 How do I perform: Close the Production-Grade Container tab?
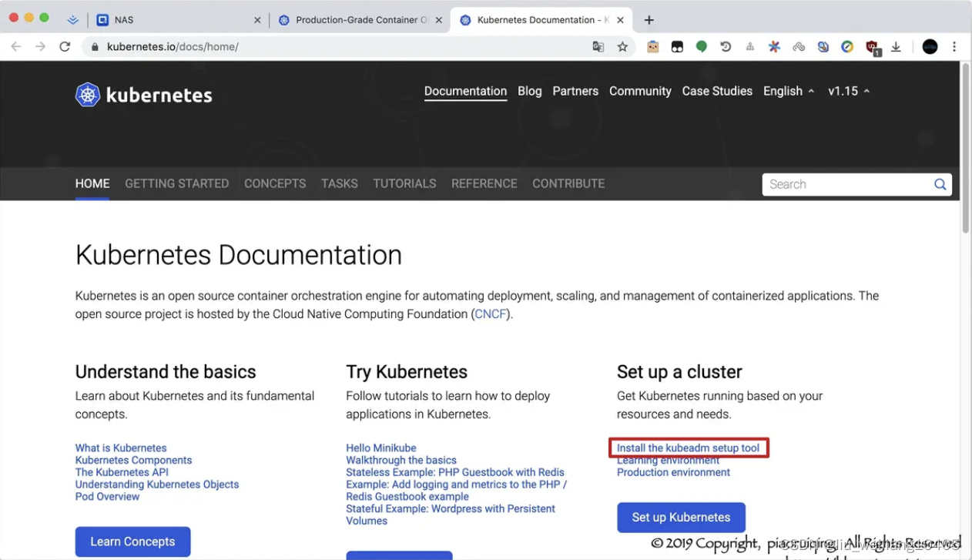pos(439,20)
